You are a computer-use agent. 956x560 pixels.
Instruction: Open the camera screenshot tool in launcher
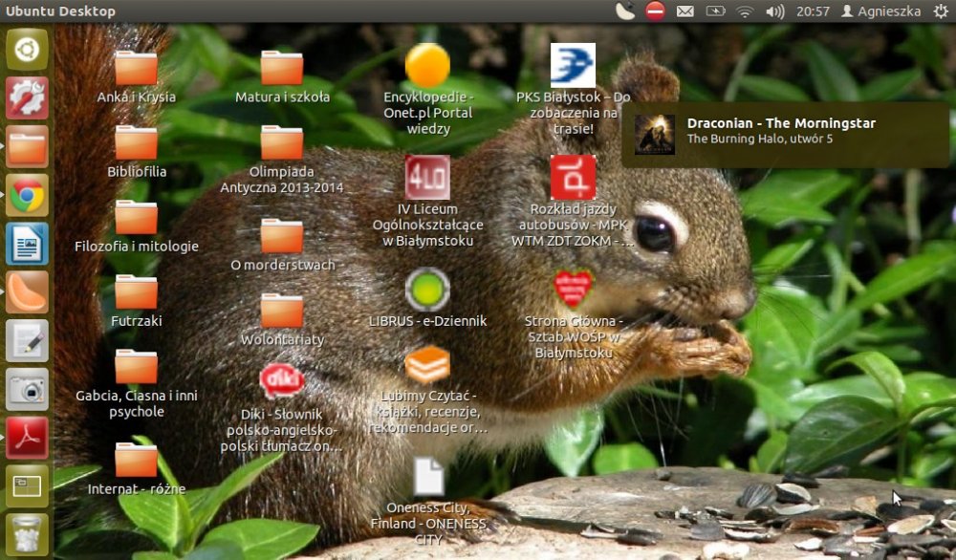pyautogui.click(x=27, y=389)
